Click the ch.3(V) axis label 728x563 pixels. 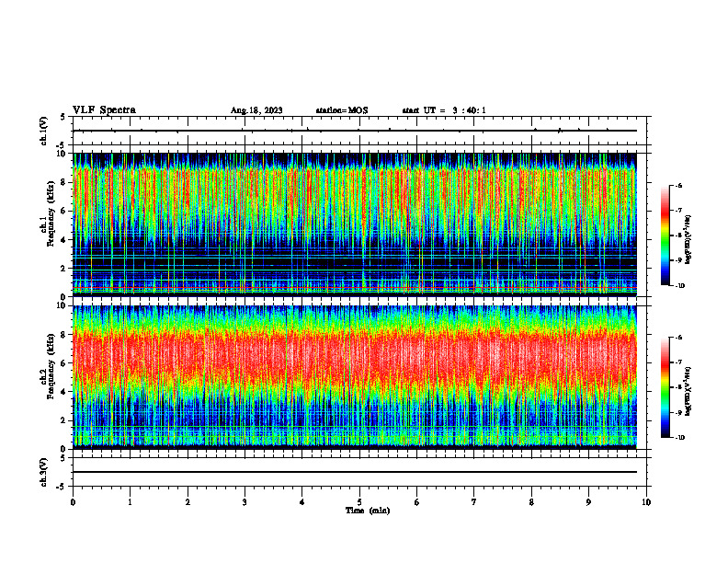point(43,472)
